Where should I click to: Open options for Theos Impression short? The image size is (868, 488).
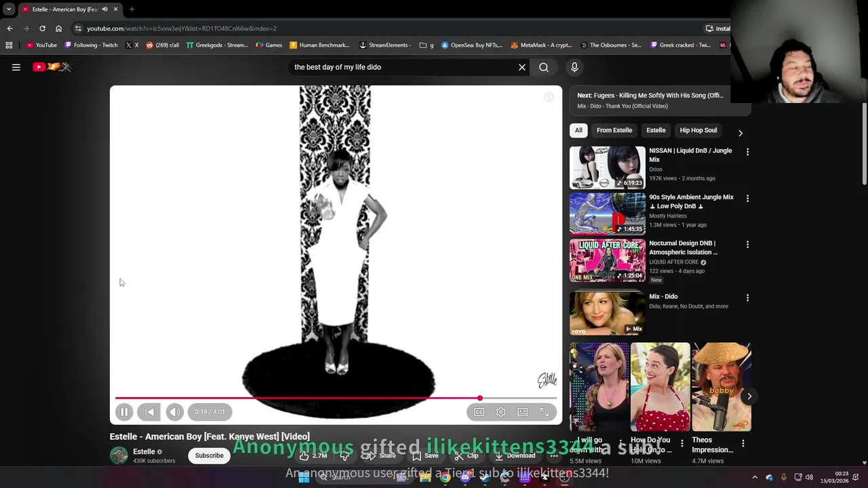point(743,443)
